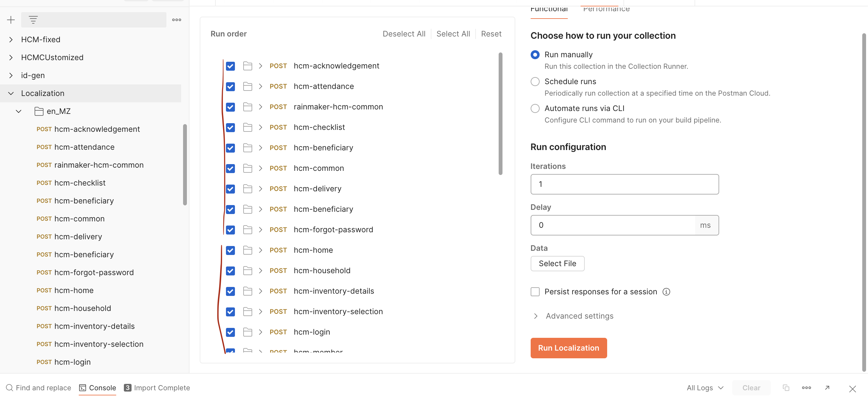868x405 pixels.
Task: Uncheck hcm-forgot-password in run order
Action: tap(230, 230)
